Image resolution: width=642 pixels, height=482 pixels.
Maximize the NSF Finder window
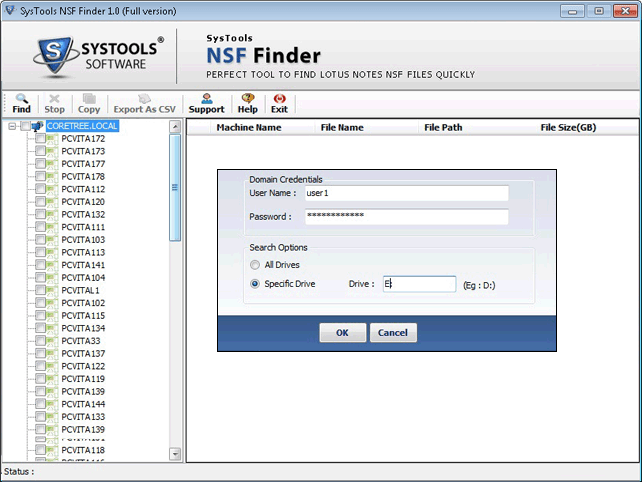(x=599, y=11)
